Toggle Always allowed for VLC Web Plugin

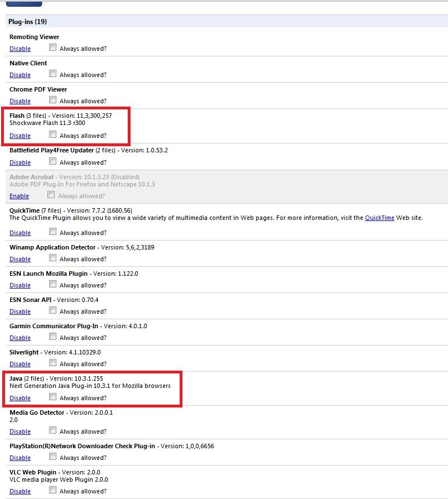(x=53, y=490)
